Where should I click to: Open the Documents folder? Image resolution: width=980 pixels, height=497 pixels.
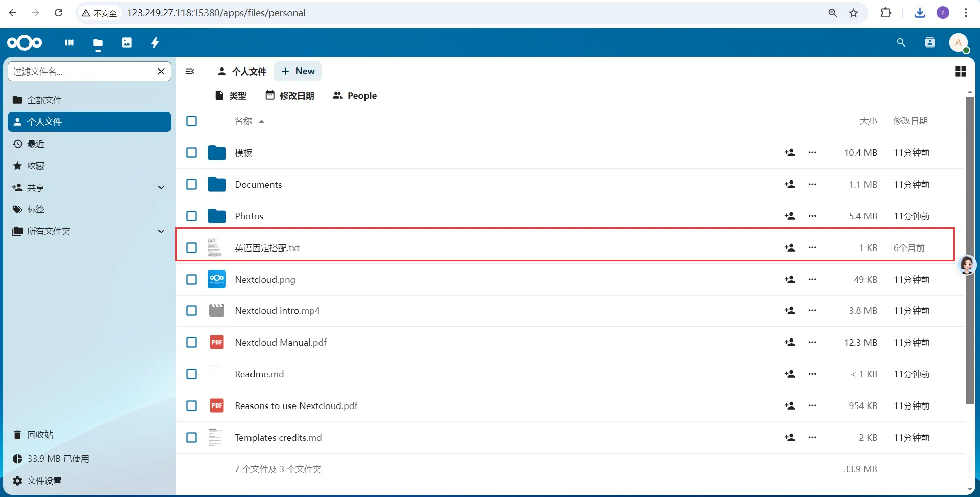pyautogui.click(x=258, y=184)
